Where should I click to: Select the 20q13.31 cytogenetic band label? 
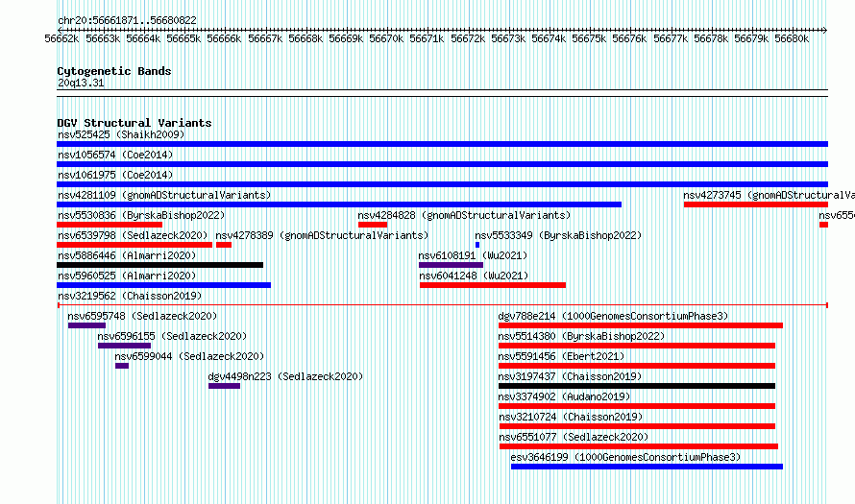(x=81, y=83)
